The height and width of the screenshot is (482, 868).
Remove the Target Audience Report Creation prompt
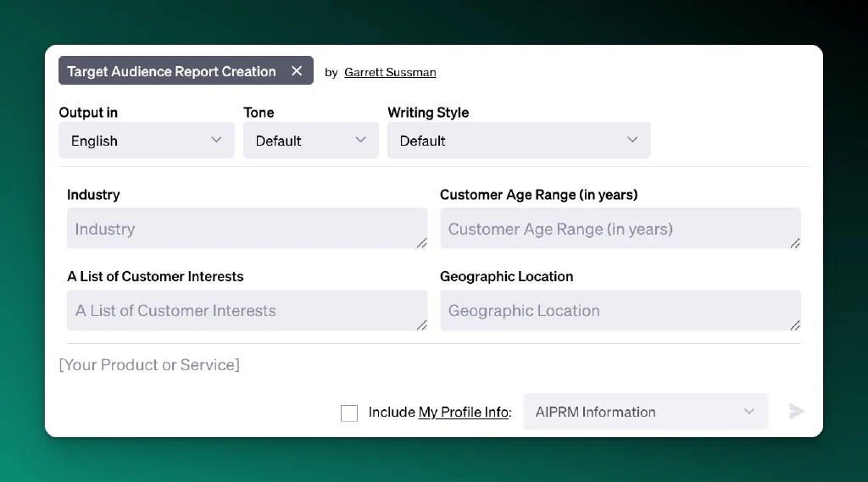[x=297, y=71]
